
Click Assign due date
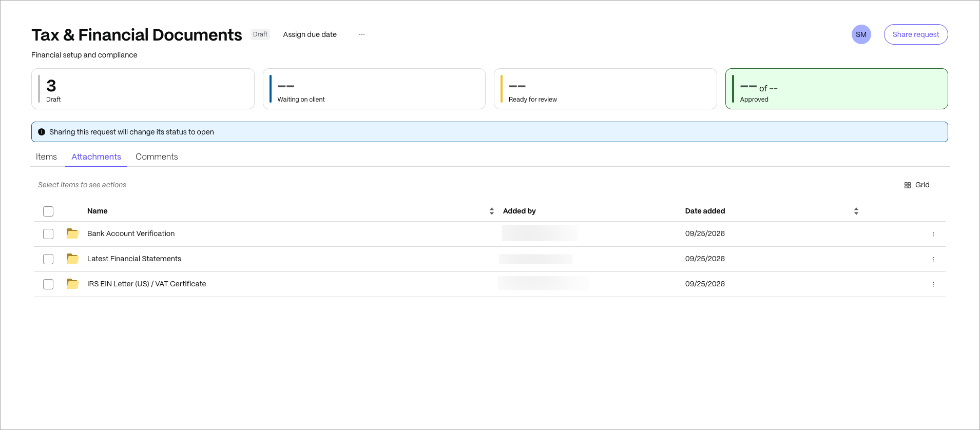pos(310,34)
